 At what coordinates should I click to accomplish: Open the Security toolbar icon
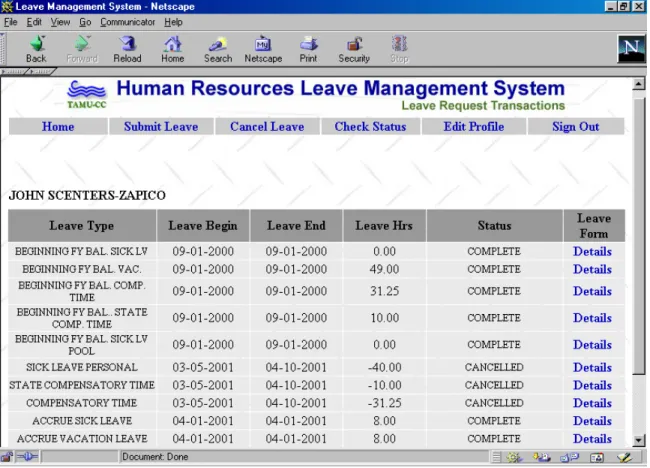(354, 49)
